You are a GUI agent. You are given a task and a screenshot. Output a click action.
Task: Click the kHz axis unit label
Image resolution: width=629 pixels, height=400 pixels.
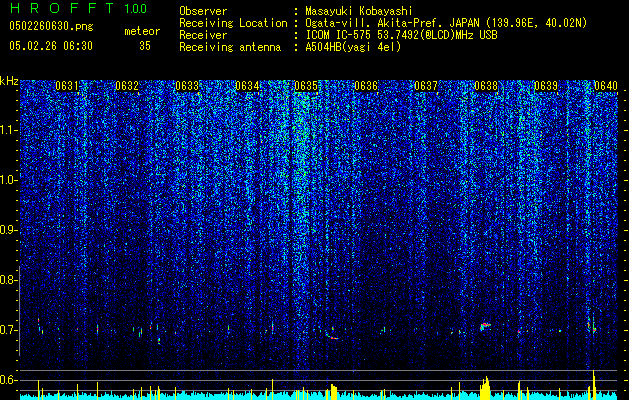[9, 82]
